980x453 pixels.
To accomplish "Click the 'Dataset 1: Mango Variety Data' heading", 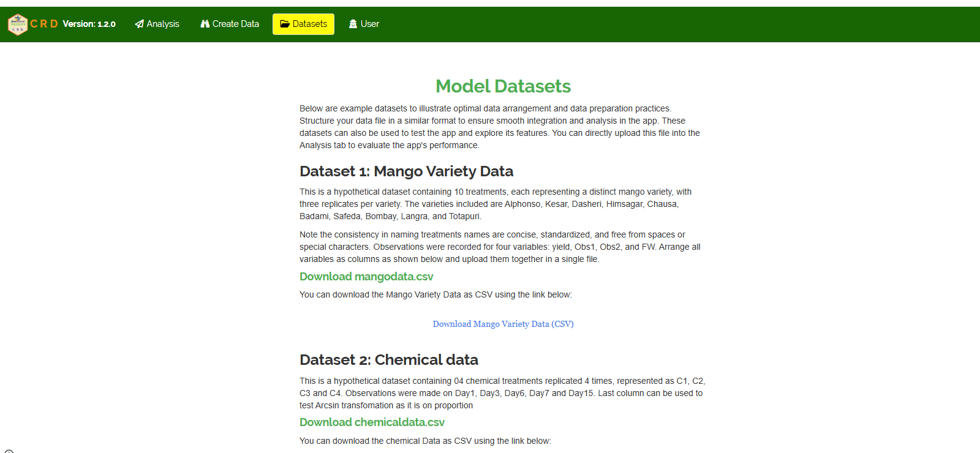I will coord(406,171).
